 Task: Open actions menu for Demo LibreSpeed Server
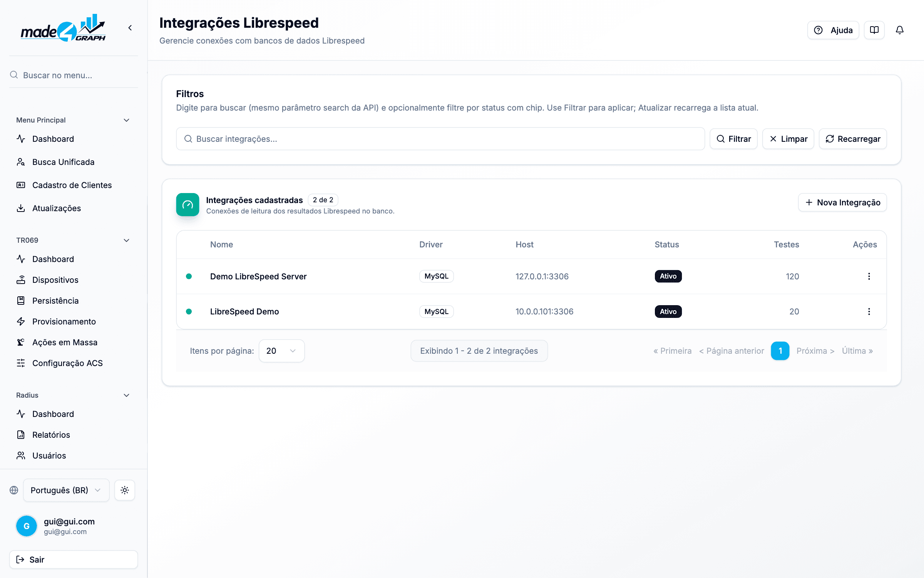[869, 276]
